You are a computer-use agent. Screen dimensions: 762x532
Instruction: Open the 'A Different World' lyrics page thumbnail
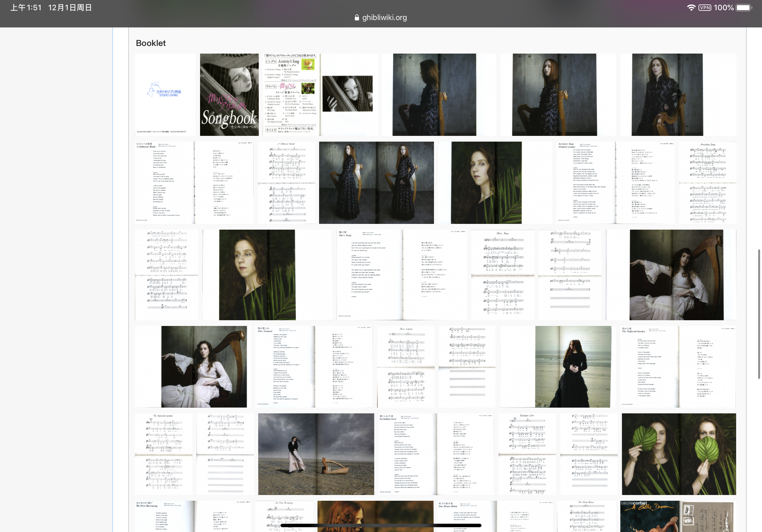pos(194,182)
